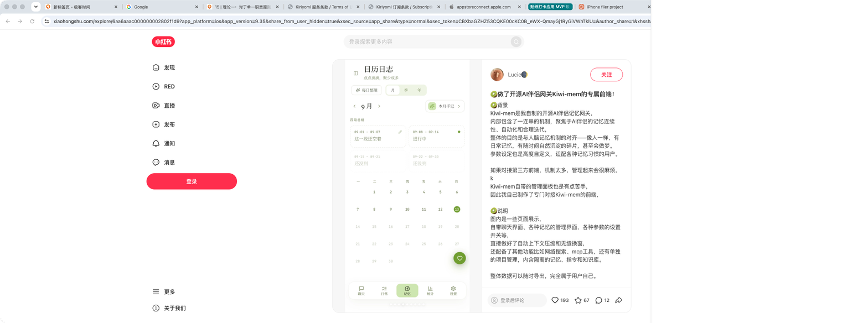Like the post with the heart icon

click(555, 300)
